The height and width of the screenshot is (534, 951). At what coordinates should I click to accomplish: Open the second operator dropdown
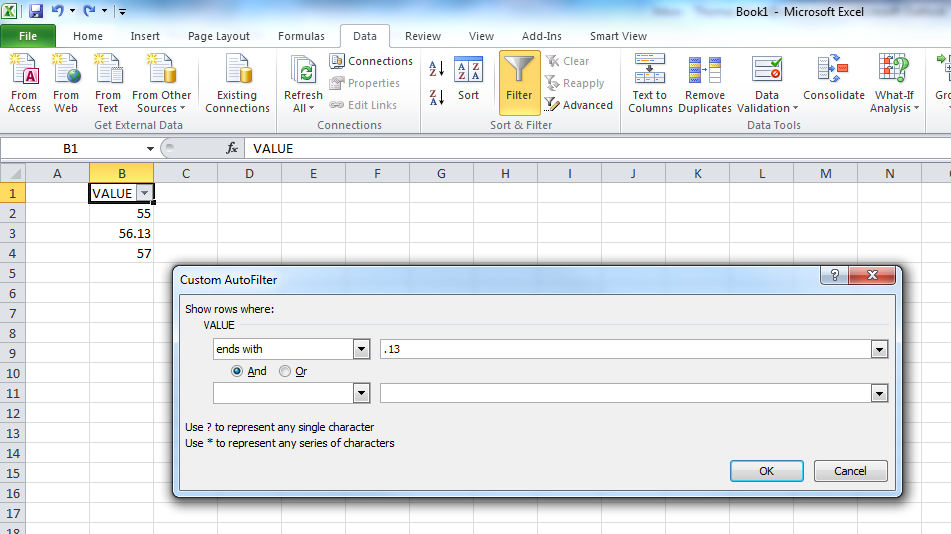point(361,393)
